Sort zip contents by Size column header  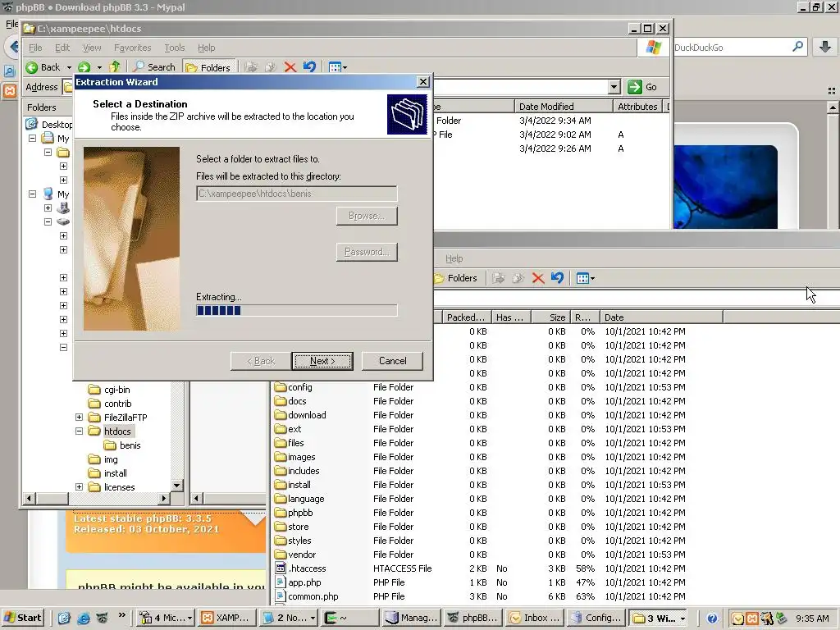click(x=550, y=317)
